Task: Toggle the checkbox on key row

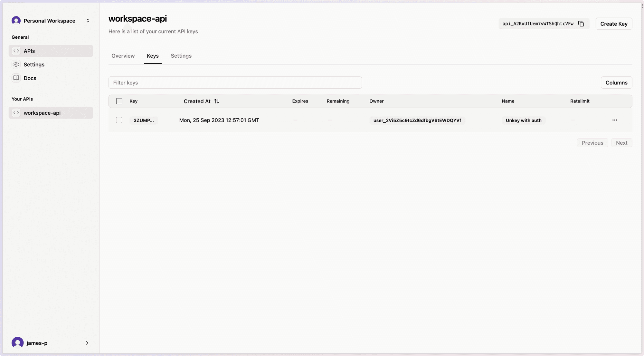Action: pos(119,120)
